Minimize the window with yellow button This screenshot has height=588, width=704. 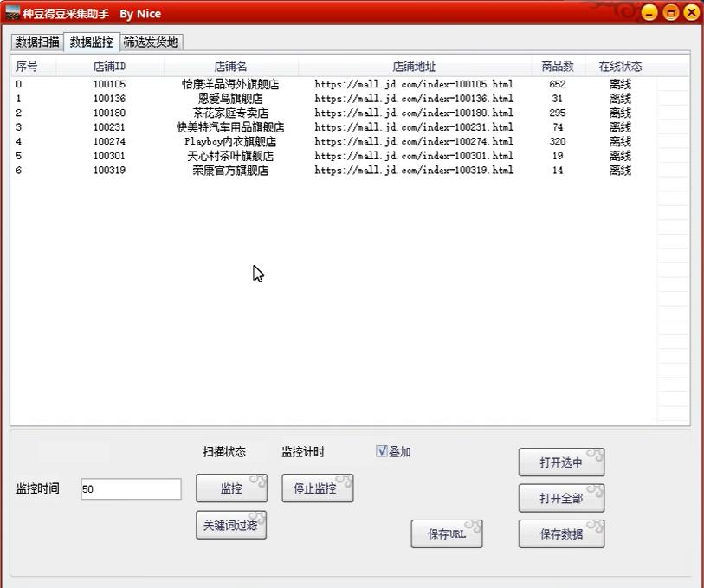coord(650,12)
